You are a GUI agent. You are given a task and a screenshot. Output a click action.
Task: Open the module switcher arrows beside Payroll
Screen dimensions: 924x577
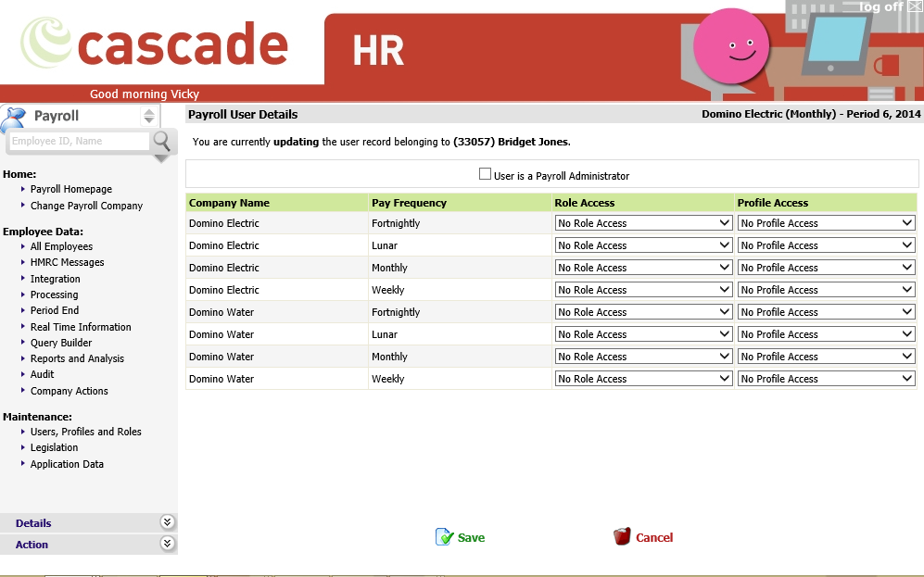[149, 116]
